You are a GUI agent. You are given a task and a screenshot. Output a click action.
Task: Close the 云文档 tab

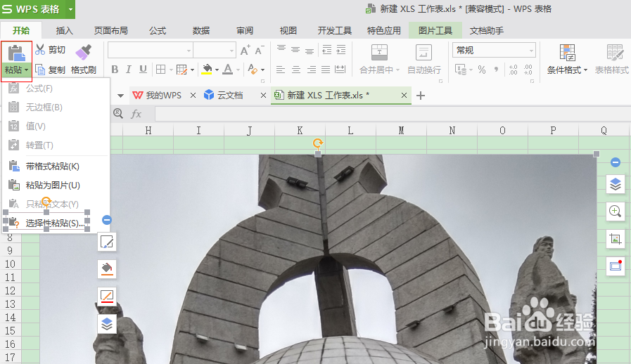[263, 96]
